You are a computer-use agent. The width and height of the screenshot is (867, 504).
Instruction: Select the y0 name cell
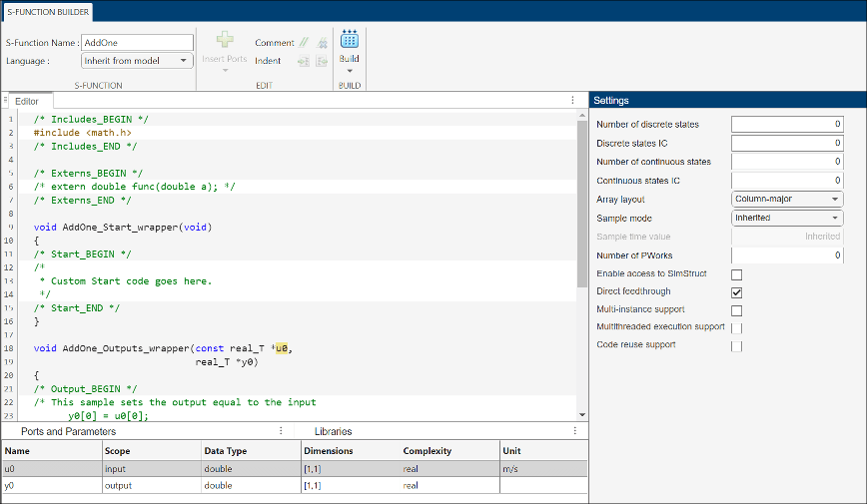(52, 486)
